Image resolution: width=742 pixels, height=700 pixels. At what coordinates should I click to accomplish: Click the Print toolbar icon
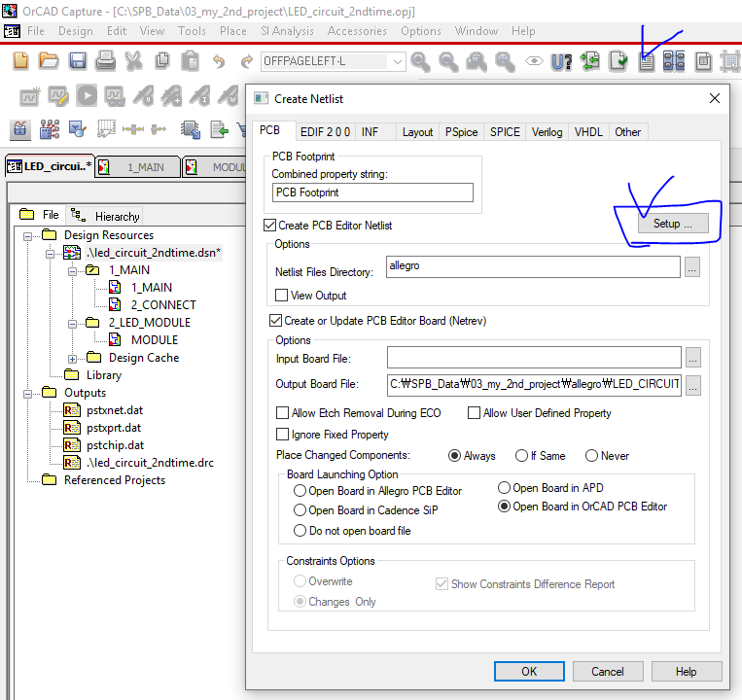coord(106,61)
